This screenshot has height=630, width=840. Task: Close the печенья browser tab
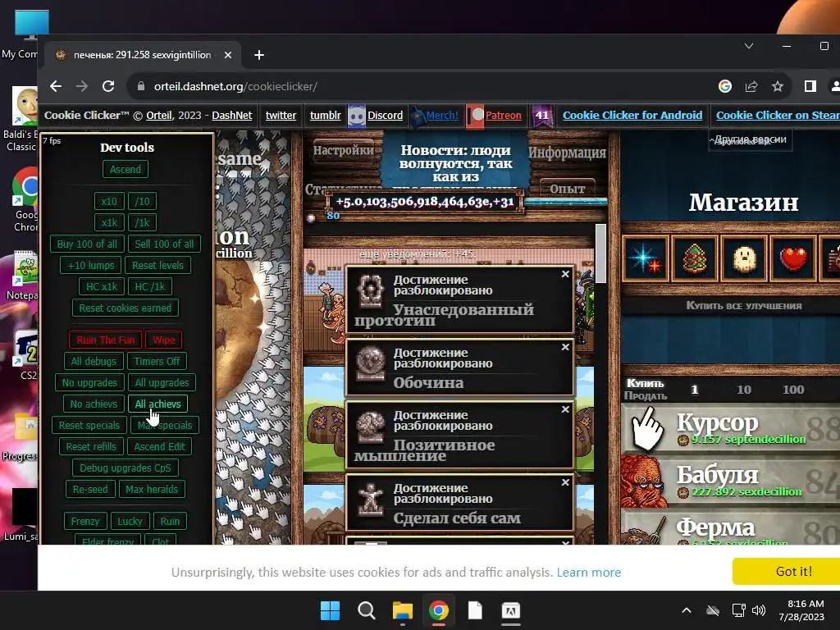(228, 55)
